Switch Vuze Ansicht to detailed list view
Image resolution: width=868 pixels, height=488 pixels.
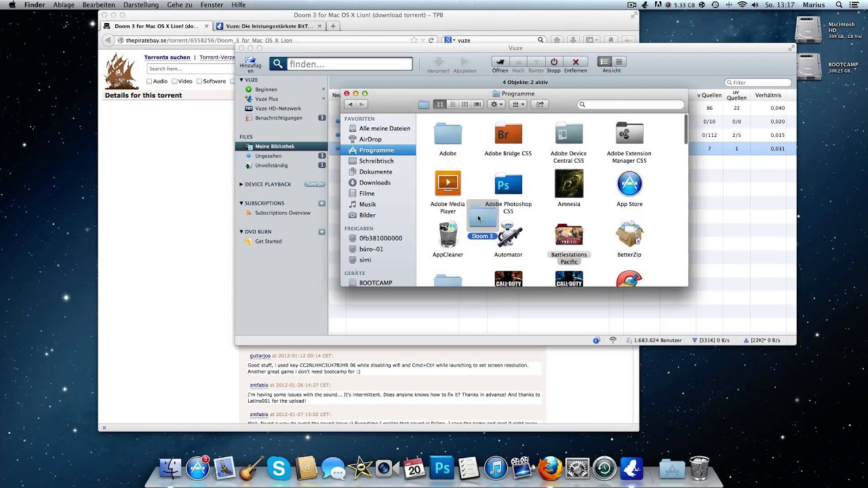coord(604,62)
